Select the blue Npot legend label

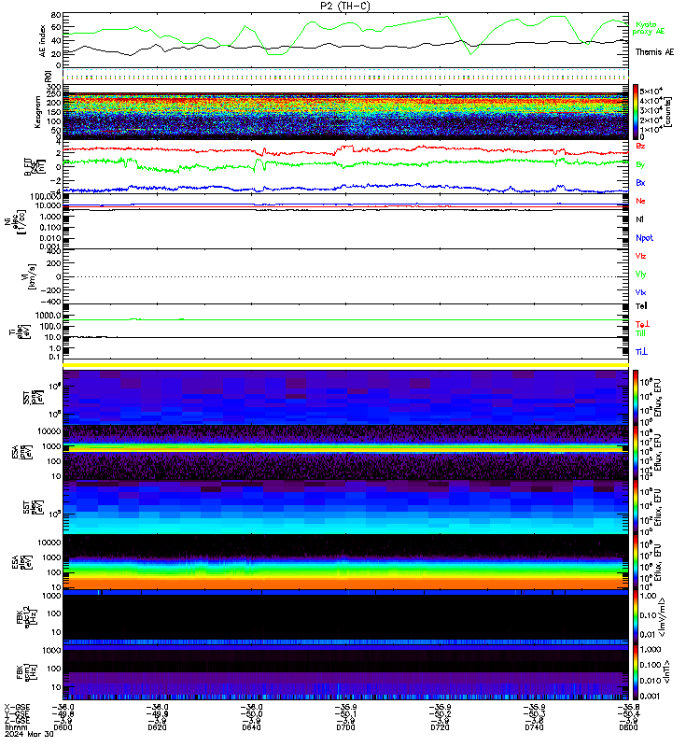(644, 238)
